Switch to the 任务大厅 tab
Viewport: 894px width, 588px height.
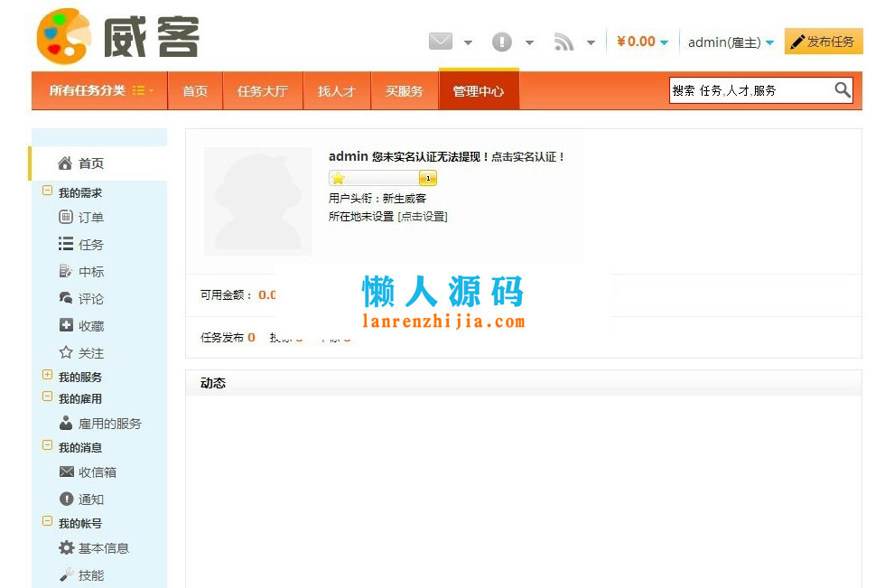click(263, 90)
